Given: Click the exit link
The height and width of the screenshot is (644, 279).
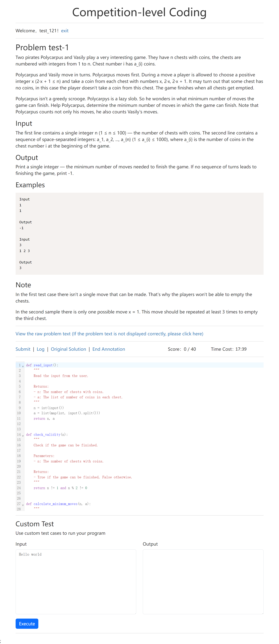Looking at the screenshot, I should tap(65, 31).
